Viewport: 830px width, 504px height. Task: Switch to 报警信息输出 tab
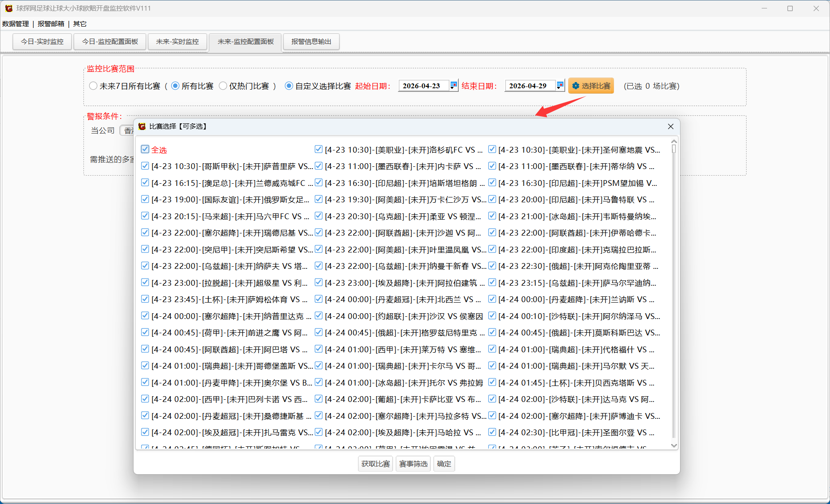coord(311,42)
